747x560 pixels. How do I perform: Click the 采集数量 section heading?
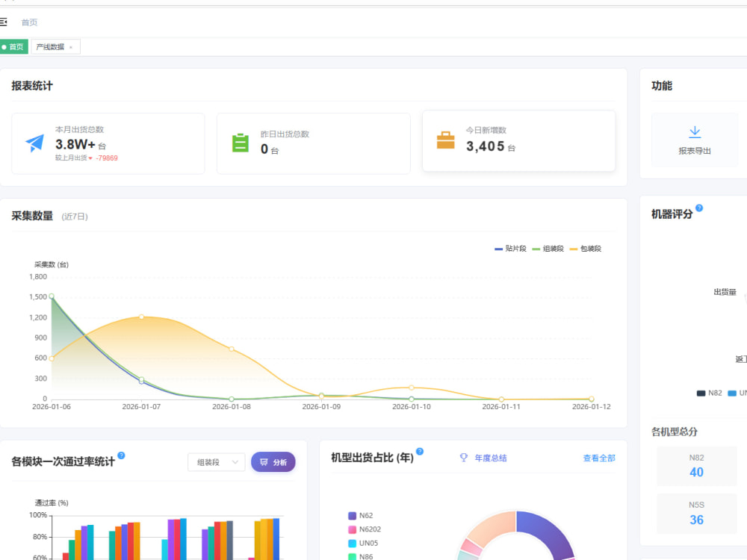[32, 217]
